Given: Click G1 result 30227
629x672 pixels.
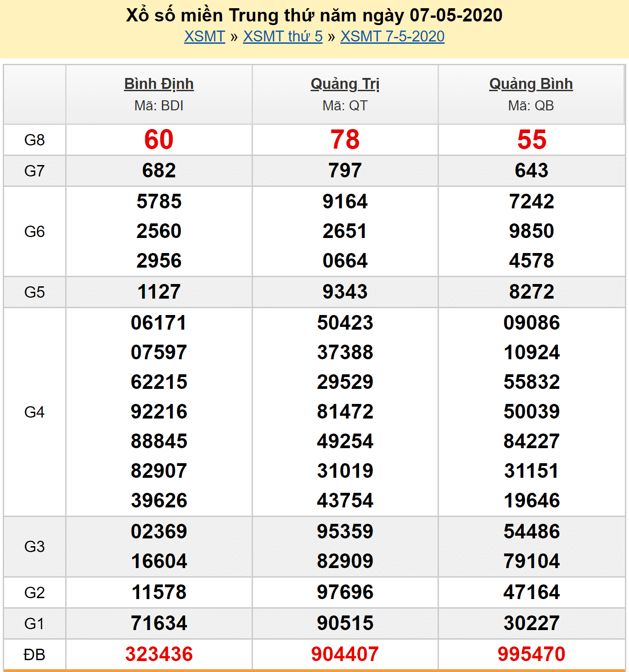Looking at the screenshot, I should point(531,623).
